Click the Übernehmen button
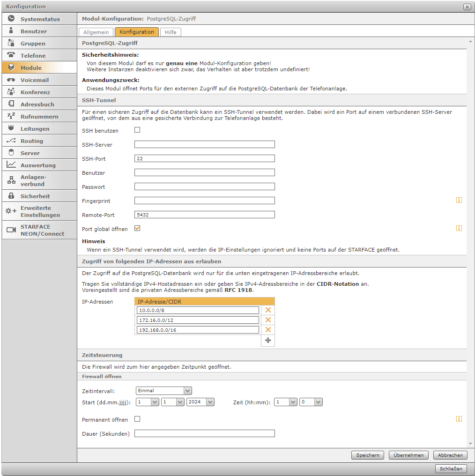Image resolution: width=475 pixels, height=476 pixels. tap(408, 455)
